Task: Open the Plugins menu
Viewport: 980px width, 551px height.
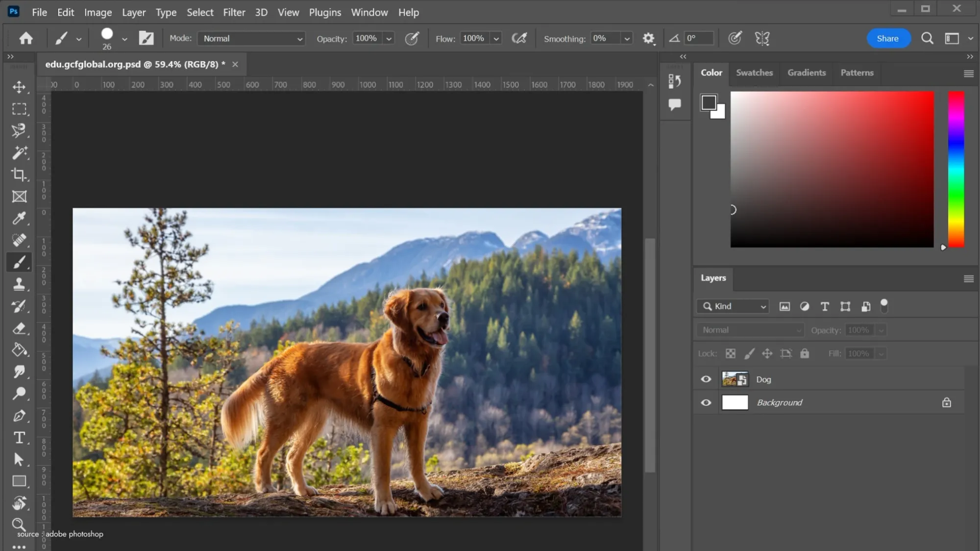Action: (x=325, y=12)
